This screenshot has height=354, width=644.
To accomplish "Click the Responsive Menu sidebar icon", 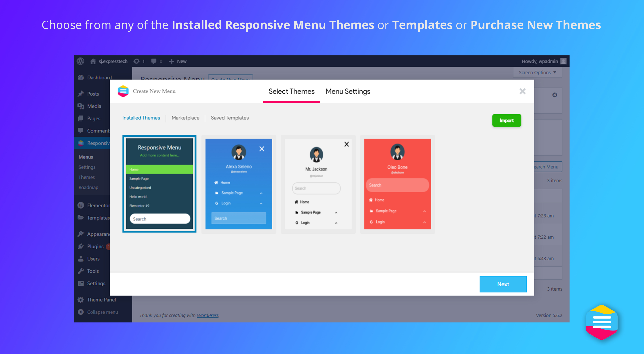I will pos(81,143).
